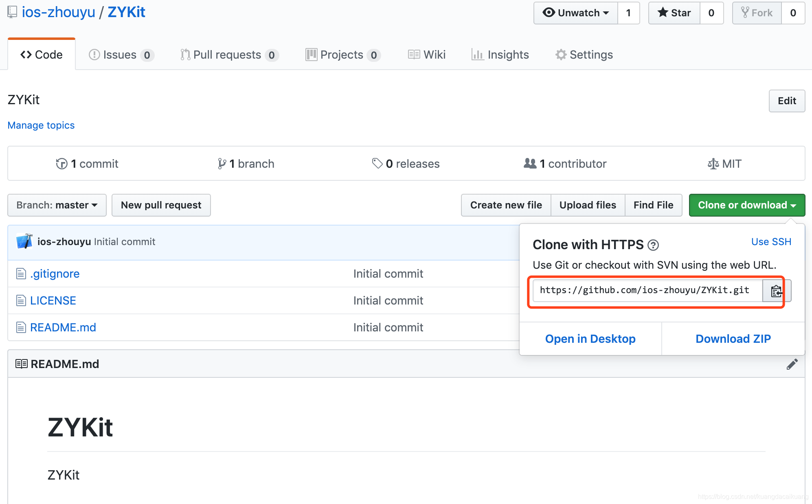Click the ios-zhouyu Xcode avatar thumbnail
This screenshot has width=812, height=504.
[24, 241]
